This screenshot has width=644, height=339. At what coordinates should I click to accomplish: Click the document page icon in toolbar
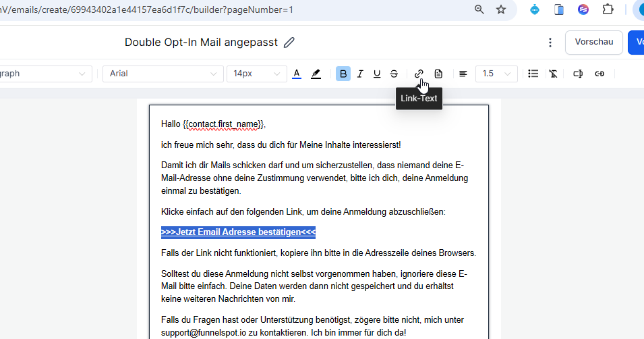(438, 74)
